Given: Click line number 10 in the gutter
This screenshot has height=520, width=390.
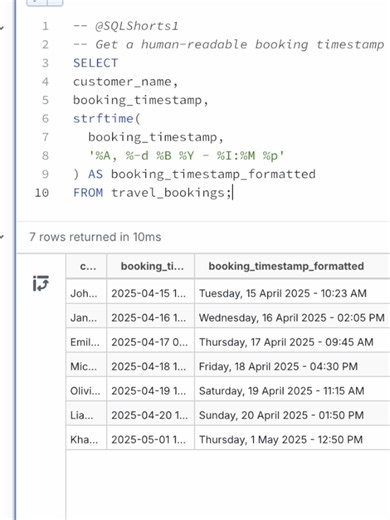Looking at the screenshot, I should 42,193.
